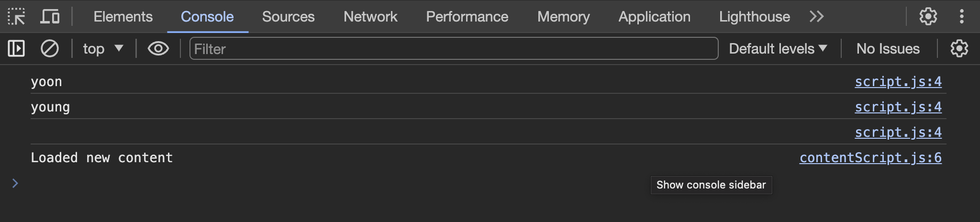Image resolution: width=980 pixels, height=222 pixels.
Task: Expand more tabs with double chevron
Action: pyautogui.click(x=816, y=17)
